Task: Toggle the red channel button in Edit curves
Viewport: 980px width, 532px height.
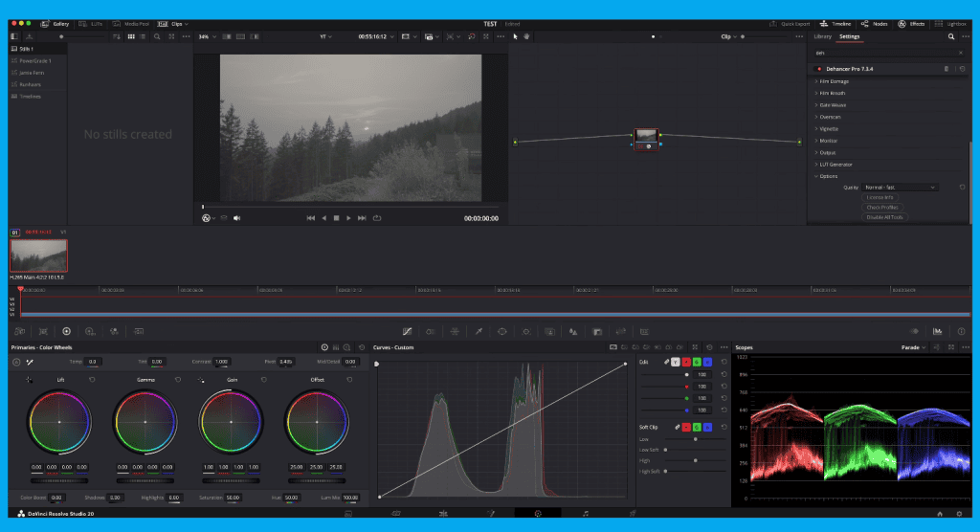Action: 686,362
